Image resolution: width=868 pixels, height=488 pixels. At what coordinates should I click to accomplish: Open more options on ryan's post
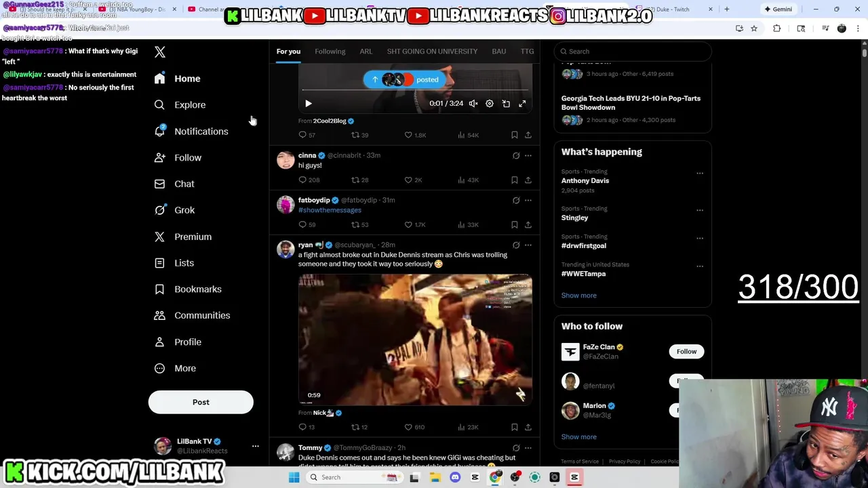click(528, 245)
